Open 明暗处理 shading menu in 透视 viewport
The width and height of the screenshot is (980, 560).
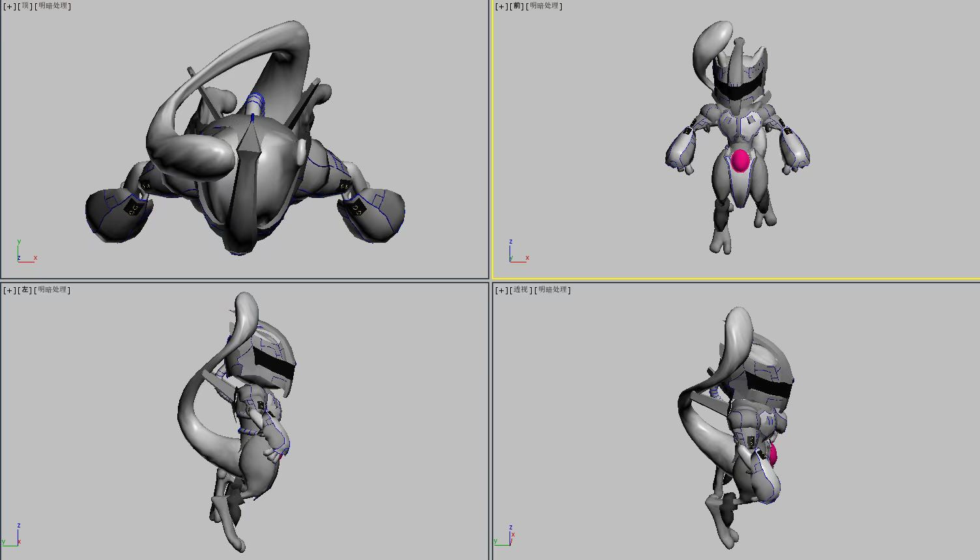pos(553,290)
